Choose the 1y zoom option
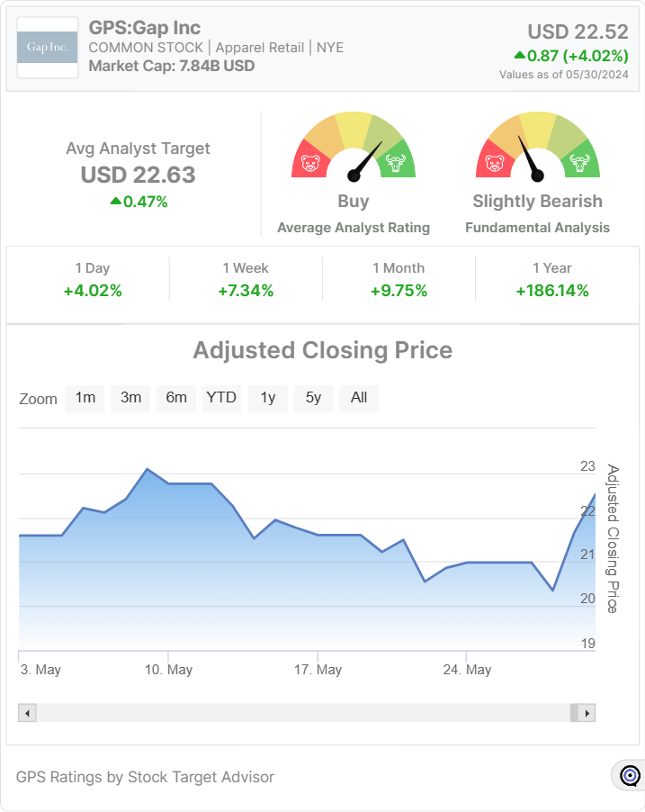 (268, 398)
